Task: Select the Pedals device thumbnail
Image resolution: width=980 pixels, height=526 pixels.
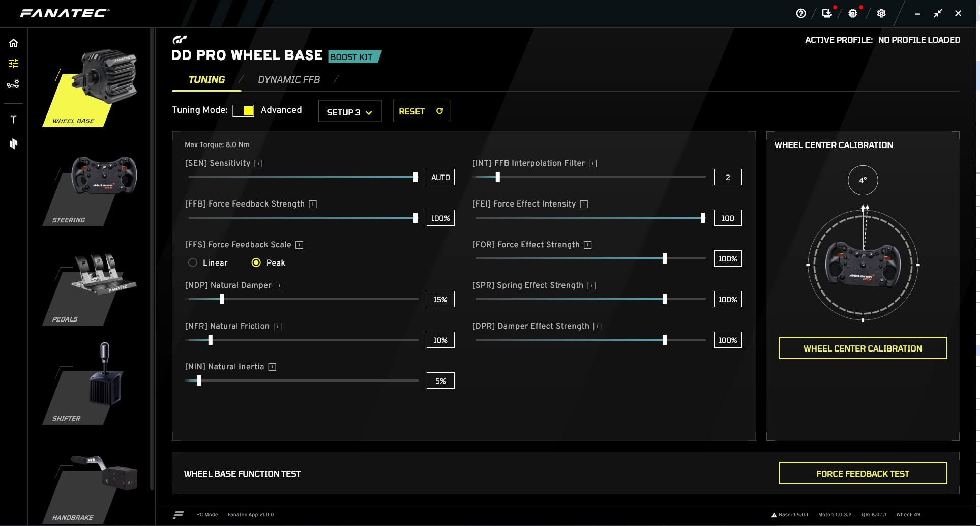Action: click(x=92, y=289)
